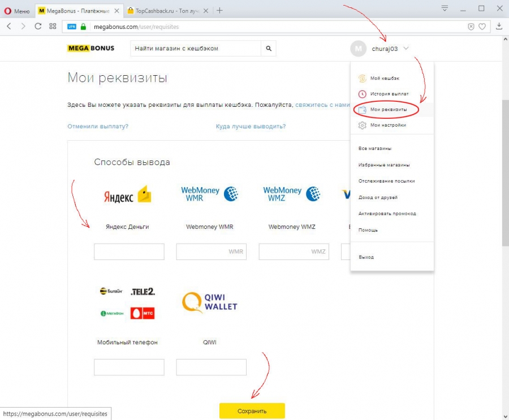The height and width of the screenshot is (420, 509).
Task: Toggle the VPN badge in address bar
Action: pos(72,27)
